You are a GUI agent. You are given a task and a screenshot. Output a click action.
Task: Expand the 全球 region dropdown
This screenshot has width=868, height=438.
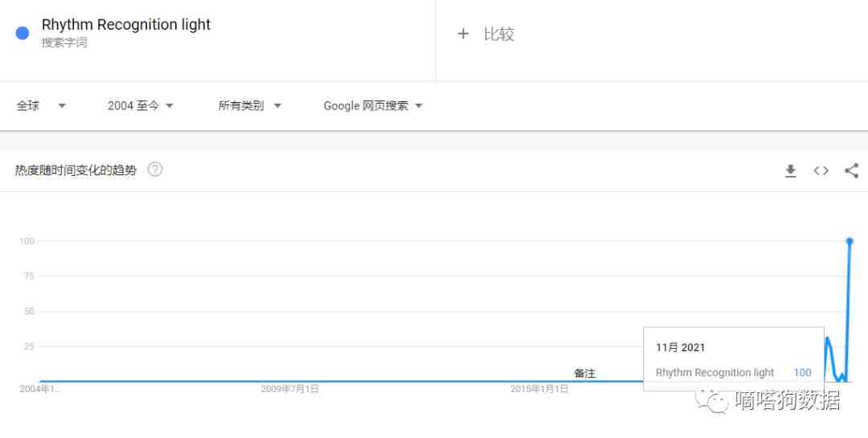[41, 105]
